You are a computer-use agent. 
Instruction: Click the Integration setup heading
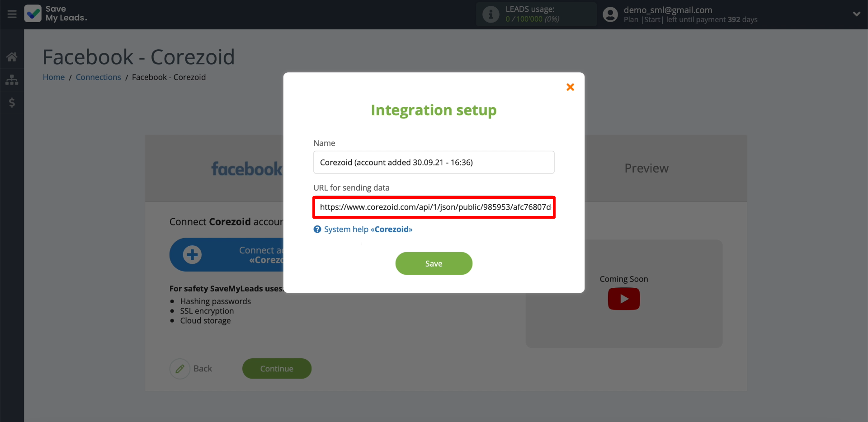point(434,110)
